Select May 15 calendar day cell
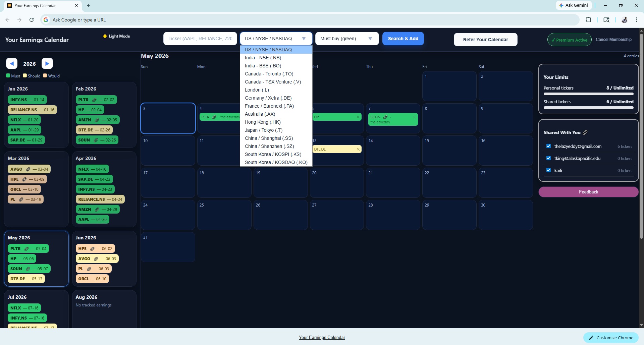Screen dimensions: 644x345 click(449, 151)
